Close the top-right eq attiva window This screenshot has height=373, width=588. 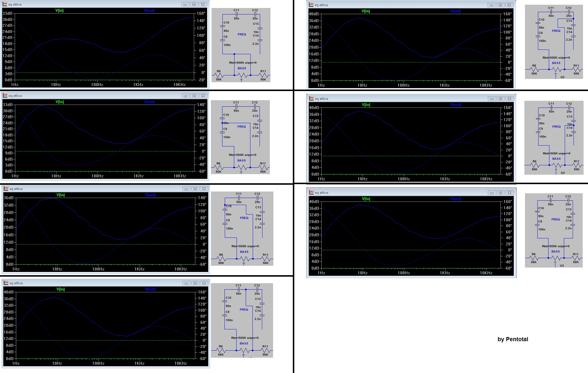(x=509, y=5)
